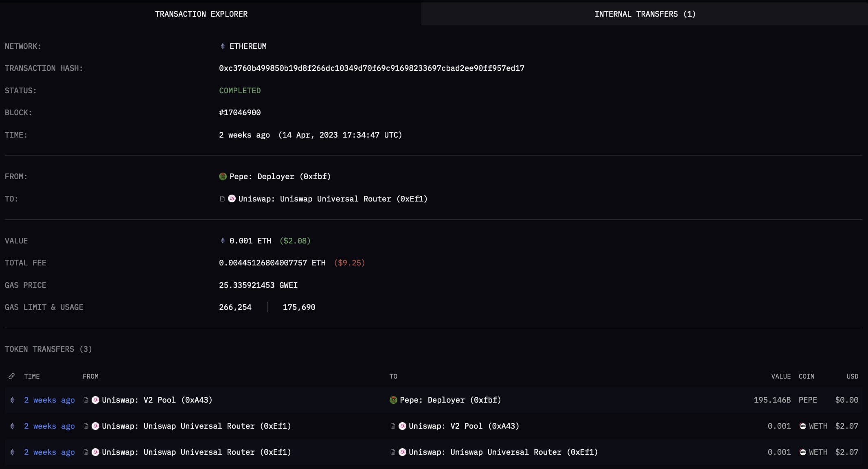Open Universal Router sender in last row
The width and height of the screenshot is (868, 469).
(197, 452)
